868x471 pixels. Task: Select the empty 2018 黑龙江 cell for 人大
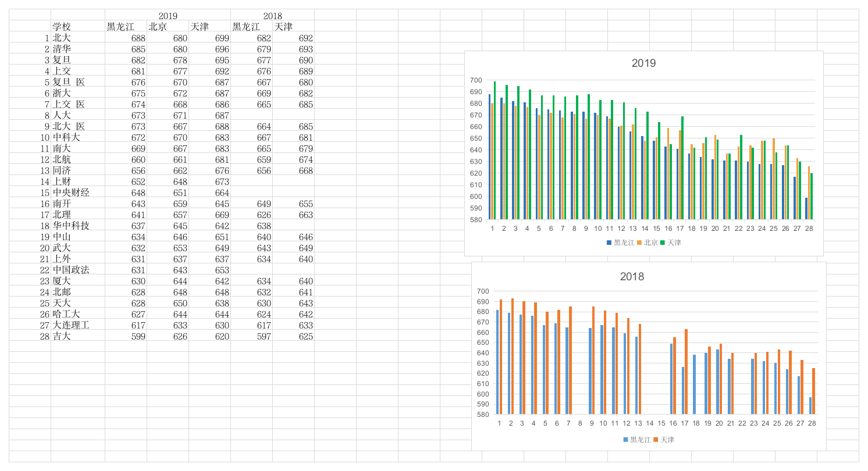pyautogui.click(x=251, y=115)
